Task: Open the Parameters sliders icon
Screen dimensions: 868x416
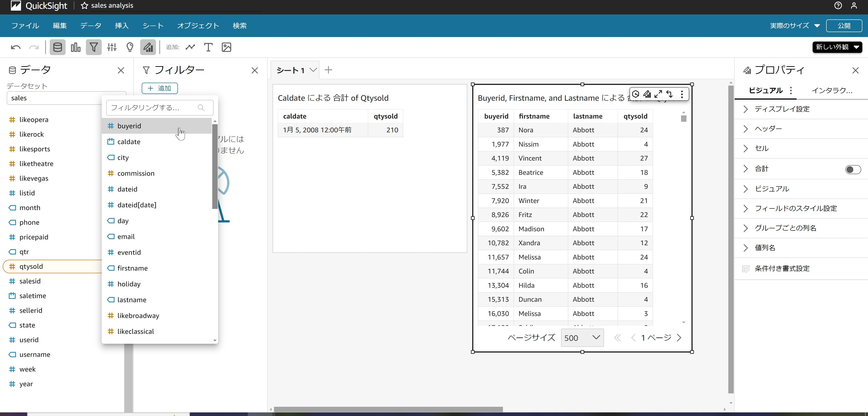Action: click(x=112, y=47)
